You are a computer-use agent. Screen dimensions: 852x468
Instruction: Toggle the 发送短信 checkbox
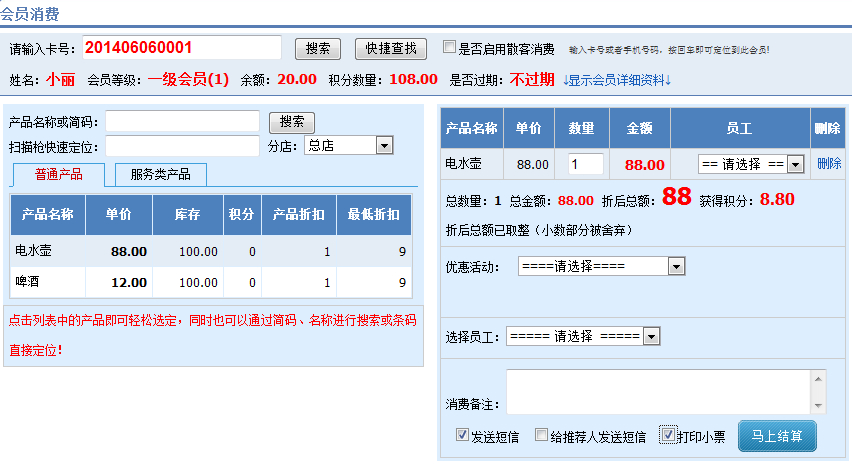pos(462,435)
